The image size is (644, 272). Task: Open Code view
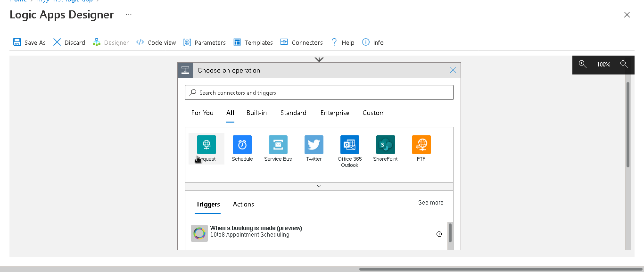(x=156, y=42)
